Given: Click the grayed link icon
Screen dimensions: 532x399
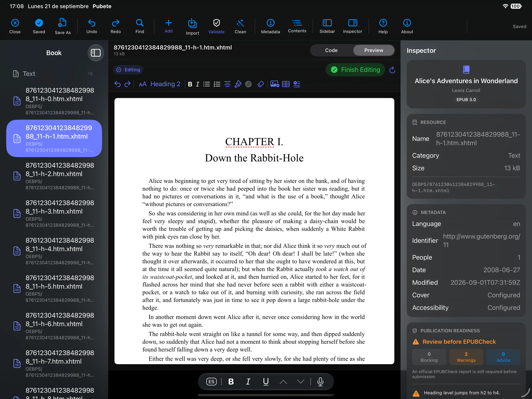Looking at the screenshot, I should point(248,84).
